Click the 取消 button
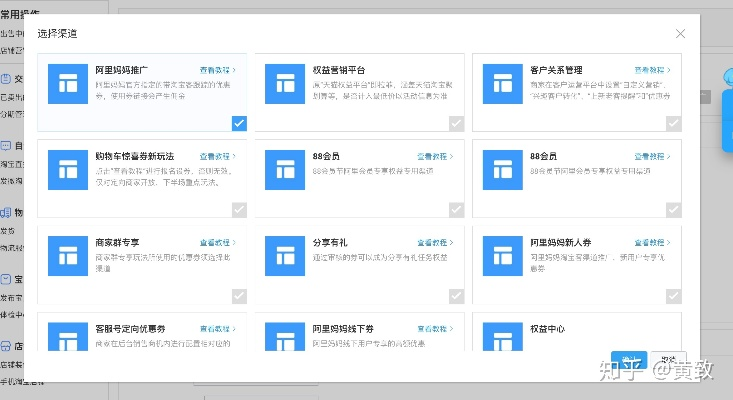733x400 pixels. pos(668,359)
